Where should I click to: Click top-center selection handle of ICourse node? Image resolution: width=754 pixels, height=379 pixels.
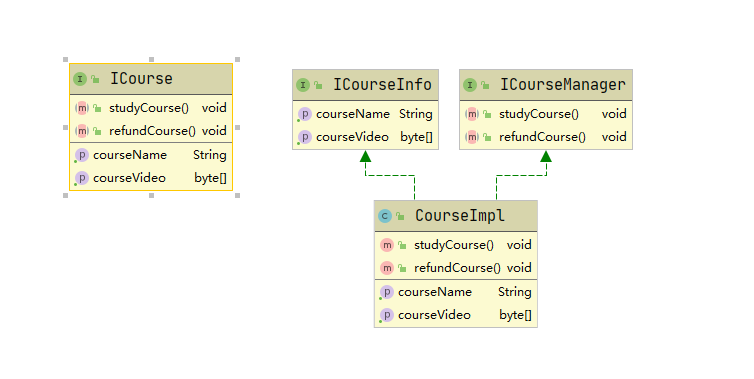151,60
